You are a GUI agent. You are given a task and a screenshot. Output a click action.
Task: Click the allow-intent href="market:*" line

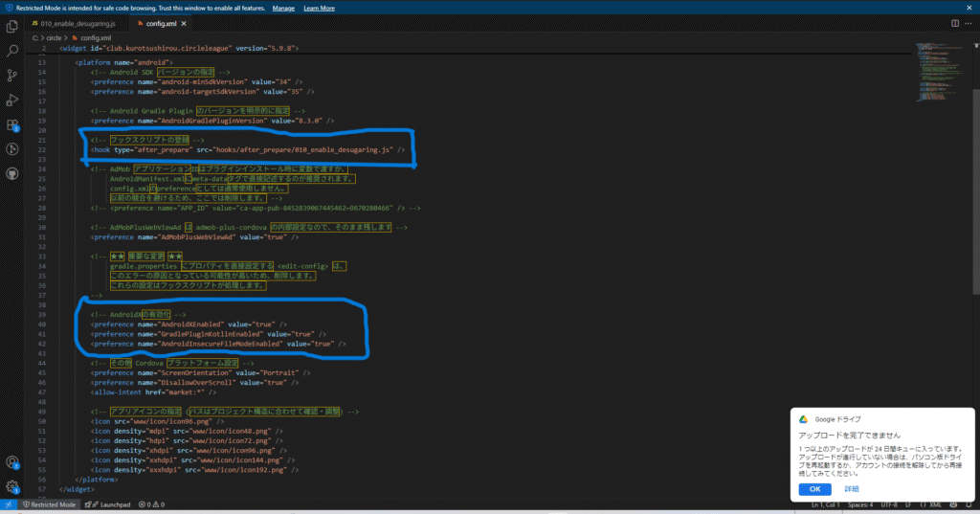pos(153,392)
